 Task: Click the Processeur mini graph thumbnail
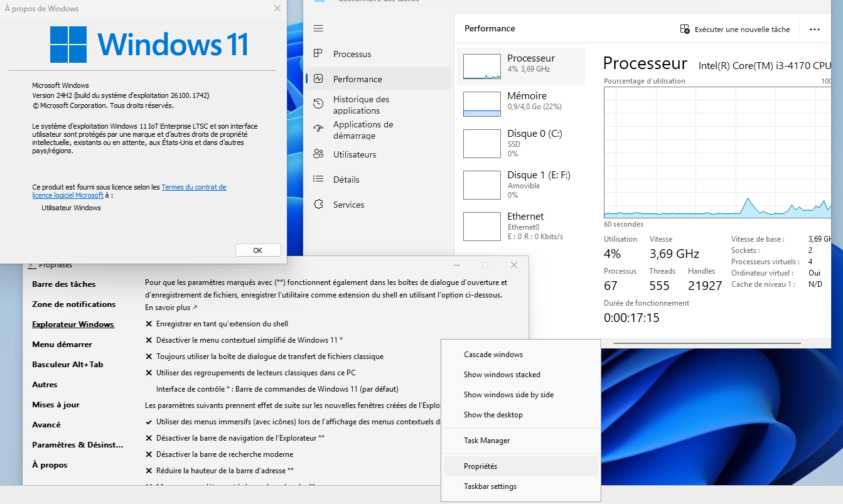(x=481, y=66)
